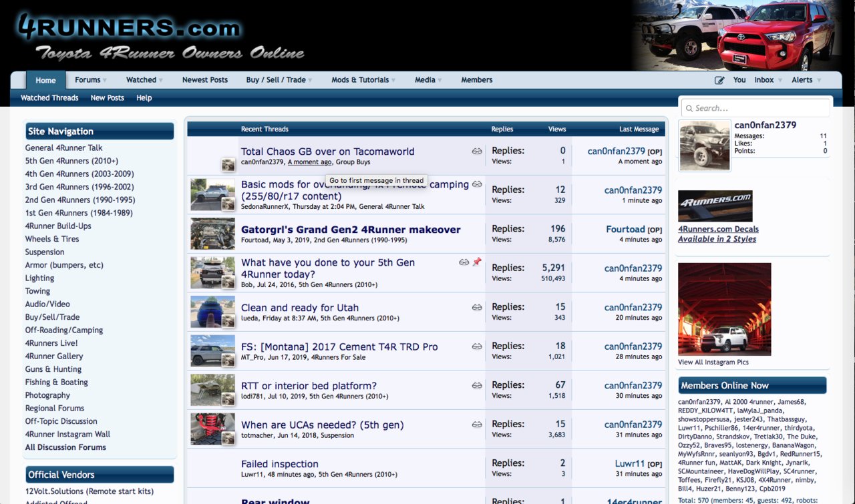This screenshot has width=855, height=504.
Task: Open the Alerts dropdown arrow
Action: (818, 80)
